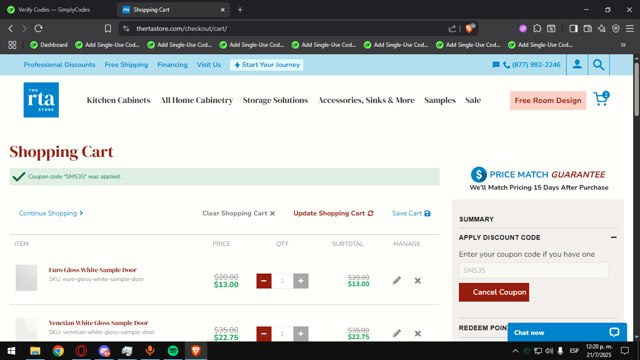Click the RTA Store logo
Viewport: 640px width, 360px height.
(41, 100)
